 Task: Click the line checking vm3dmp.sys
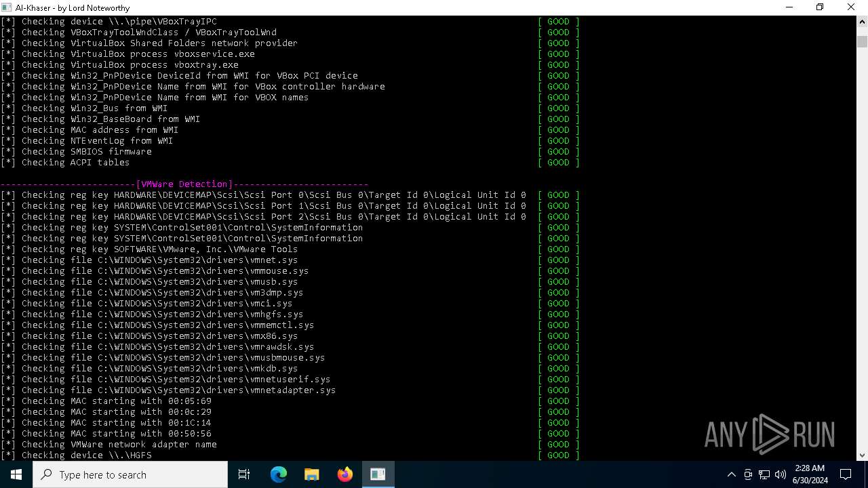(152, 293)
